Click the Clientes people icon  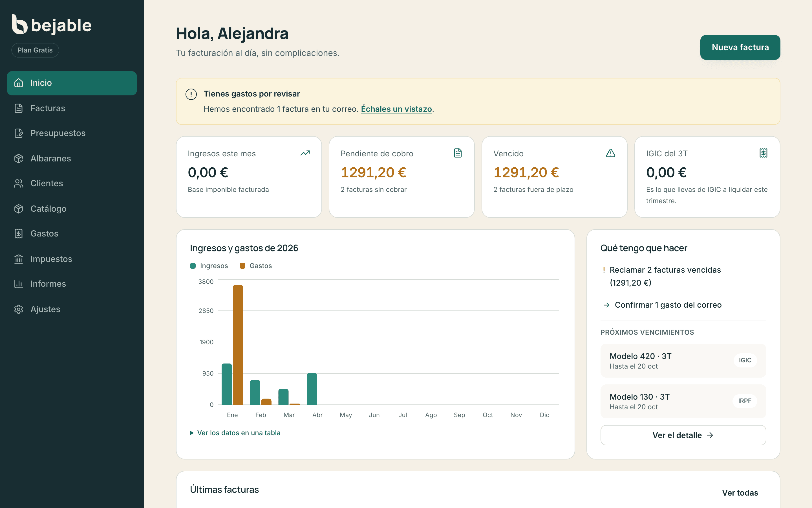18,183
